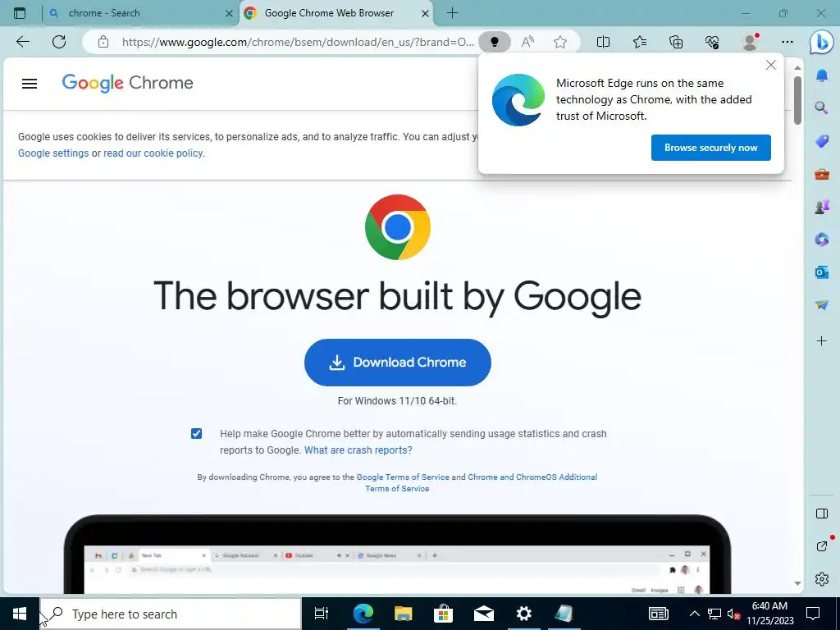
Task: Close the Google Chrome Web Browser tab
Action: (x=426, y=13)
